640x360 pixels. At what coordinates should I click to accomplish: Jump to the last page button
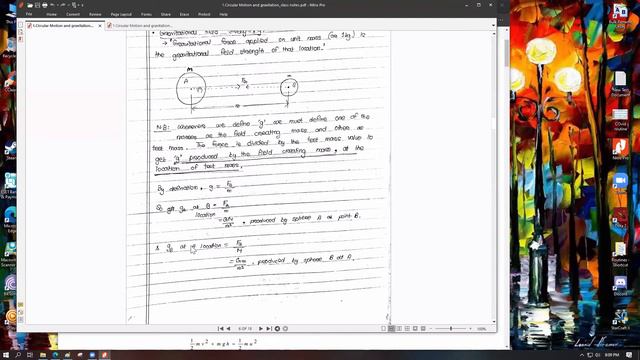(x=269, y=329)
